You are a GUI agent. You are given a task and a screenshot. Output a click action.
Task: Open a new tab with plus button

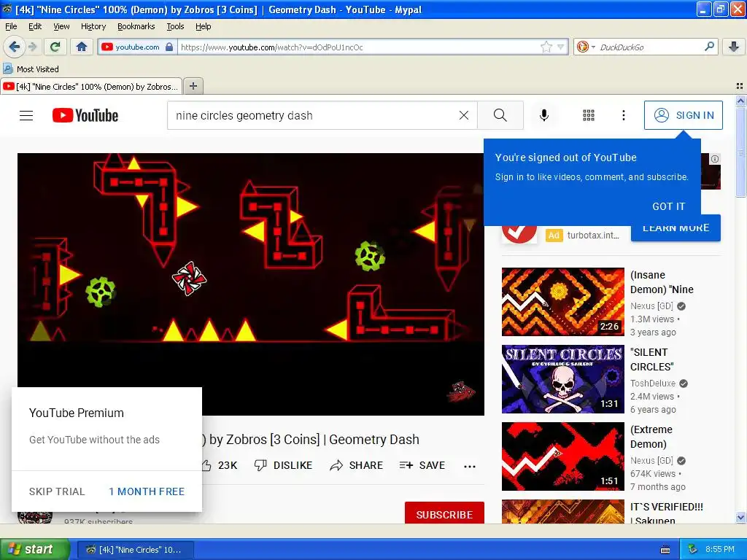tap(193, 86)
